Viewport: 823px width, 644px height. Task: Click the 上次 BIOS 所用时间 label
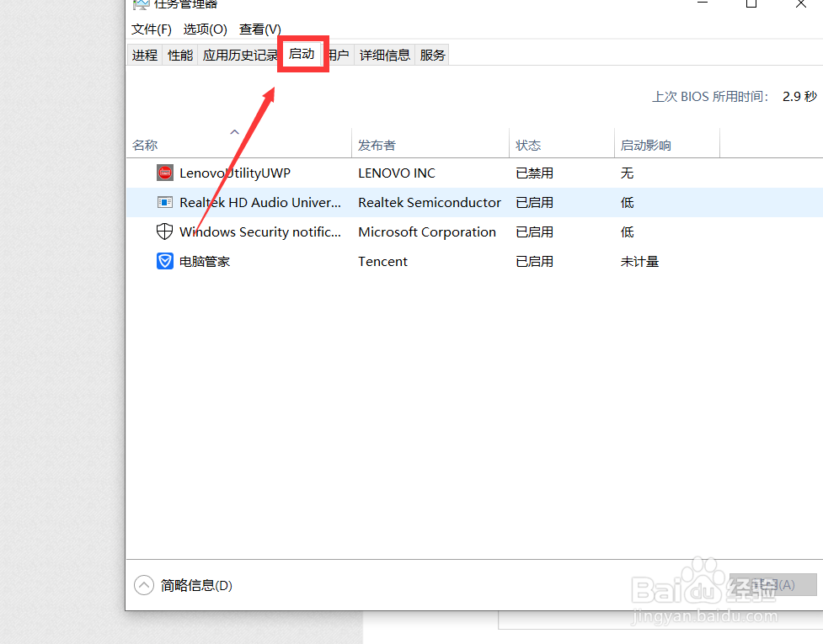click(x=711, y=97)
